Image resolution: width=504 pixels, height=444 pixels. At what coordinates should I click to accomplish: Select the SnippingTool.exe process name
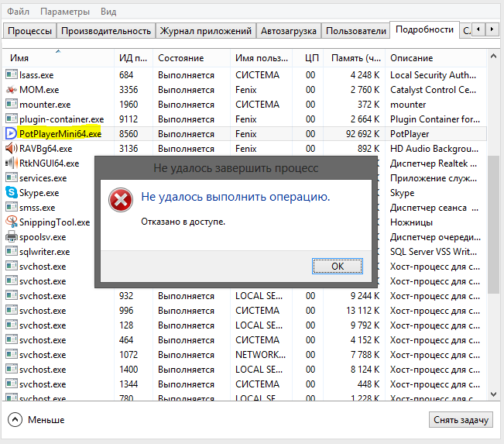tap(55, 222)
